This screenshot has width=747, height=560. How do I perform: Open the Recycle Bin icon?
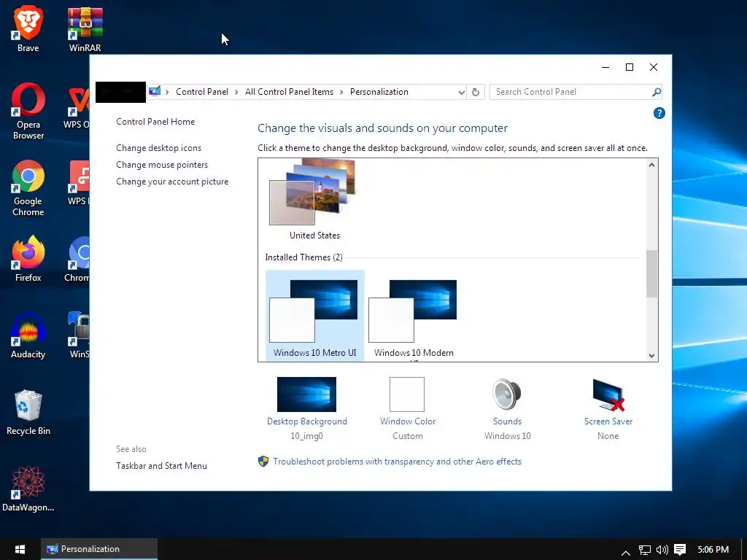click(x=28, y=413)
